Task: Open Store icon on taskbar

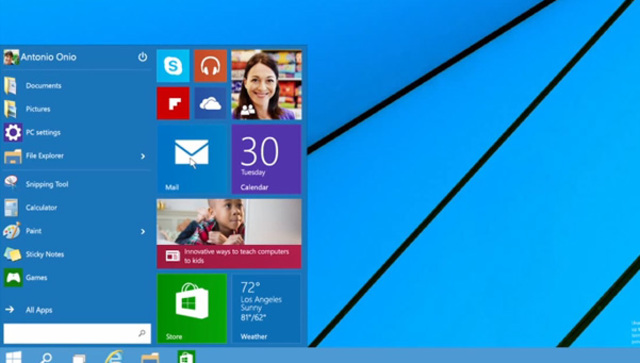Action: (x=186, y=357)
